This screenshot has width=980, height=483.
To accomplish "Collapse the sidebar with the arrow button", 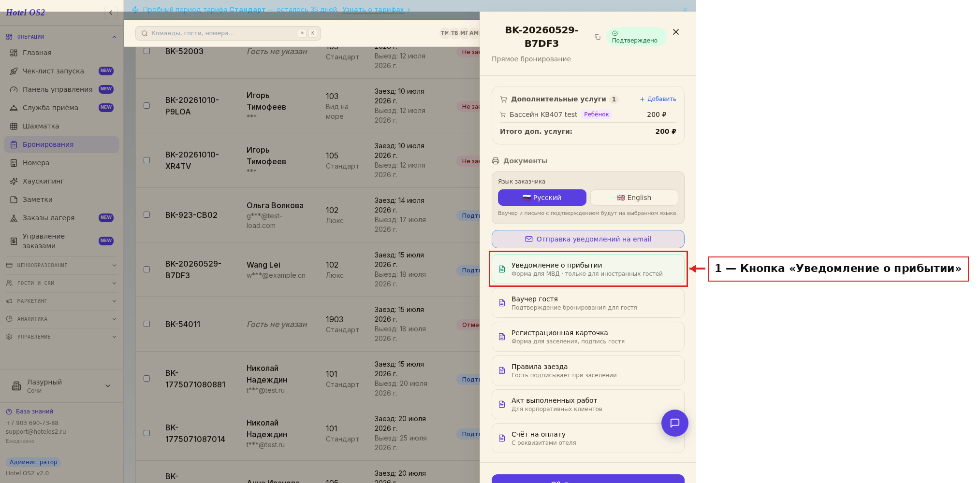I will coord(111,13).
